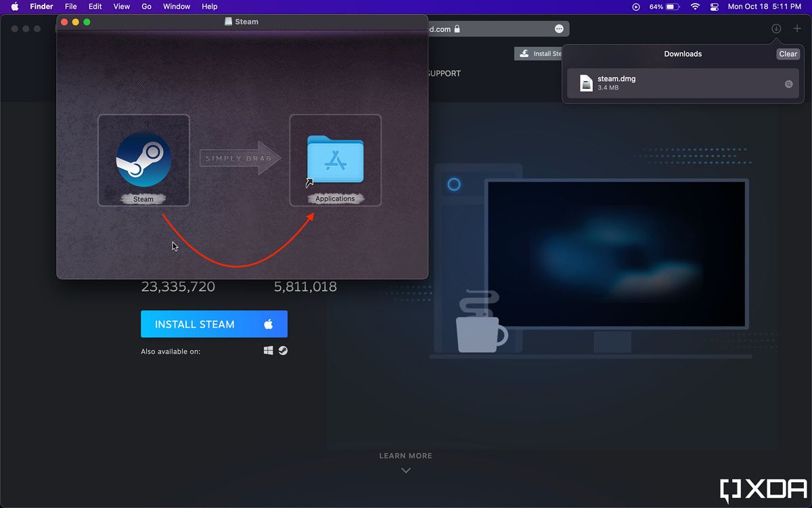Click the Steam OS icon under Also available
Viewport: 812px width, 508px height.
coord(283,351)
